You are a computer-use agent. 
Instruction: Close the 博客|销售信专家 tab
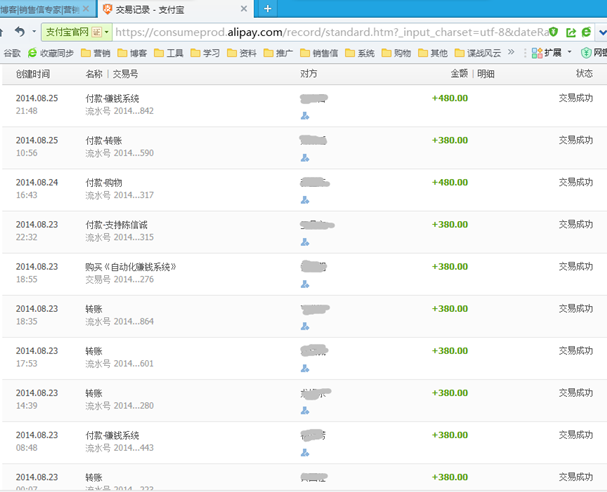coord(86,9)
